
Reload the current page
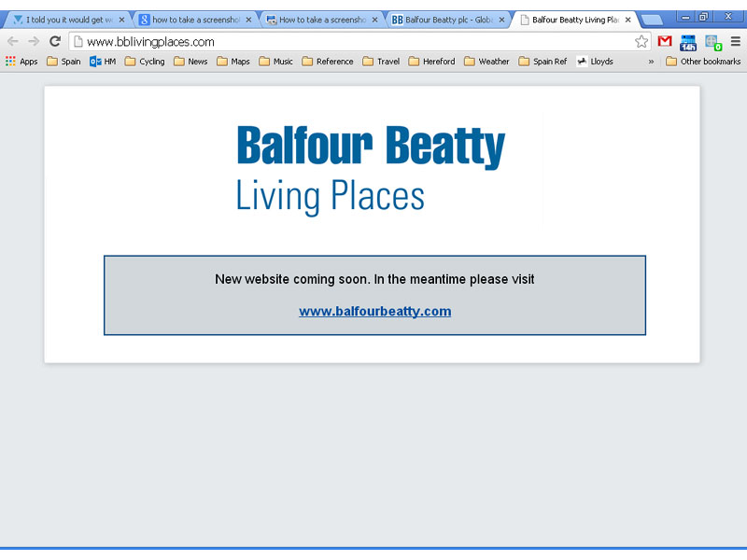tap(55, 41)
